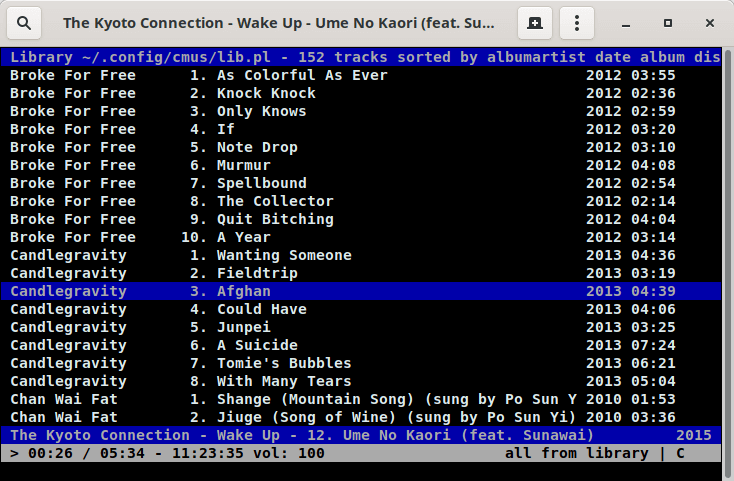Image resolution: width=734 pixels, height=481 pixels.
Task: Select track 'Knock Knock'
Action: (x=361, y=93)
